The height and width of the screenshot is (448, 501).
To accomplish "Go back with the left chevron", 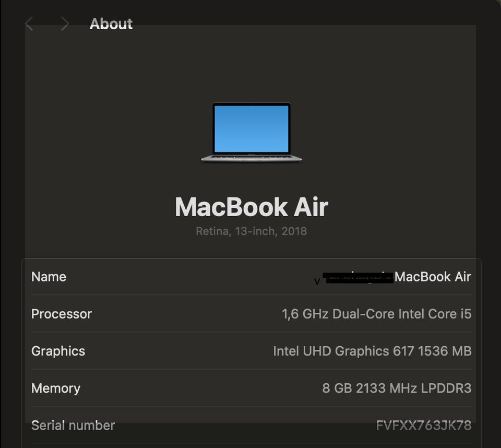I will 29,23.
